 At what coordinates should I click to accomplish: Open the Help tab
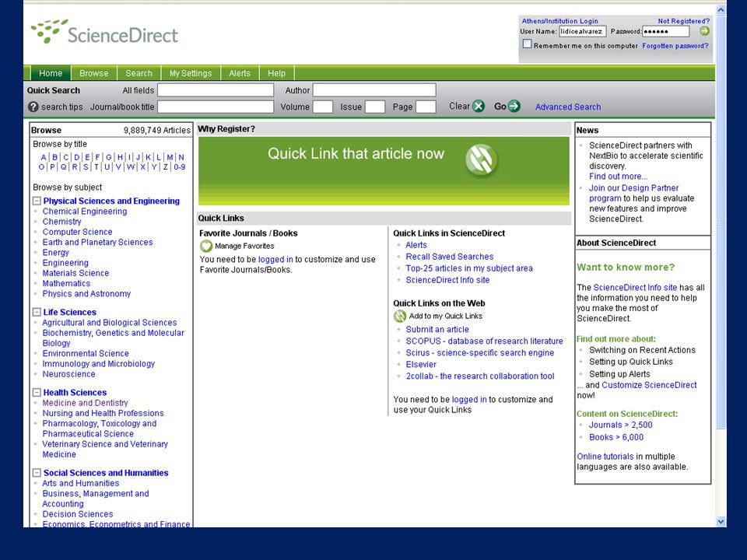(x=277, y=73)
